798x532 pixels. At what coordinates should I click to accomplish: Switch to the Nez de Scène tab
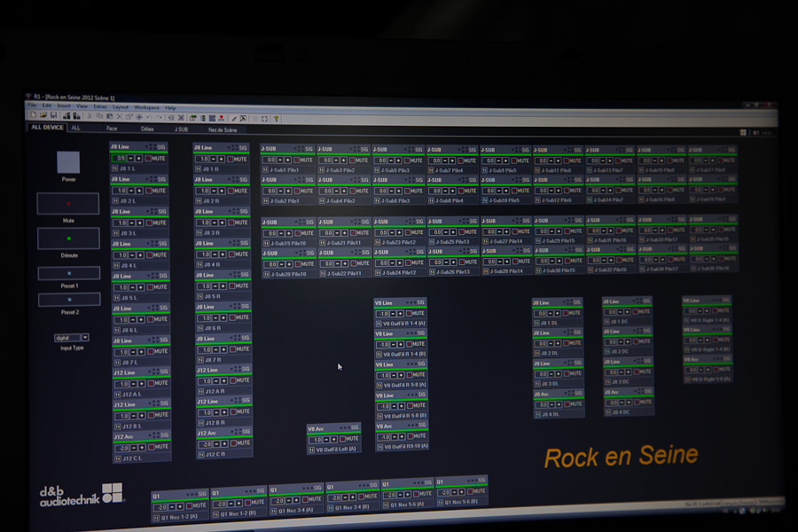(223, 129)
